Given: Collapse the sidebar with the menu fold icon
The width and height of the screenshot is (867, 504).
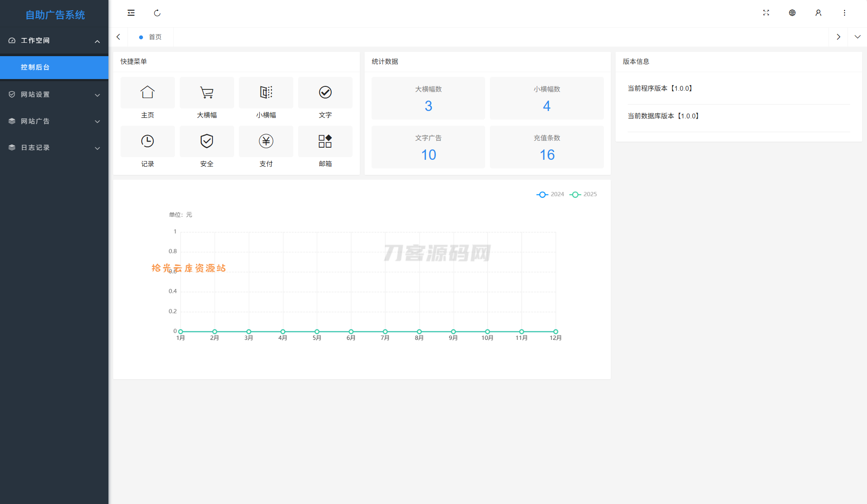Looking at the screenshot, I should [x=131, y=13].
